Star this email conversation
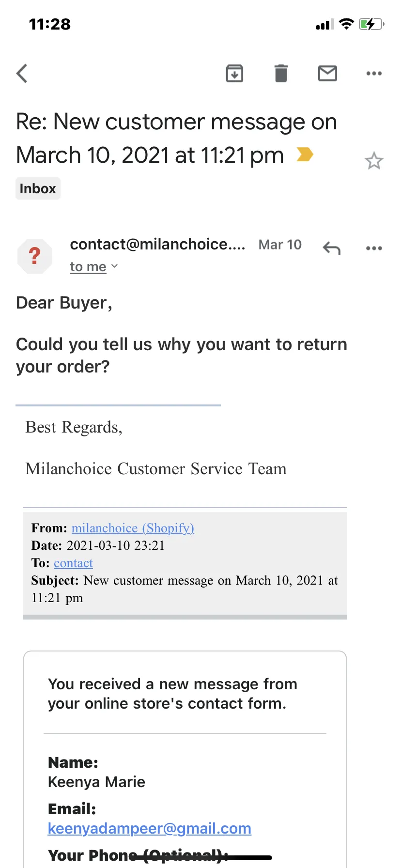 click(374, 161)
